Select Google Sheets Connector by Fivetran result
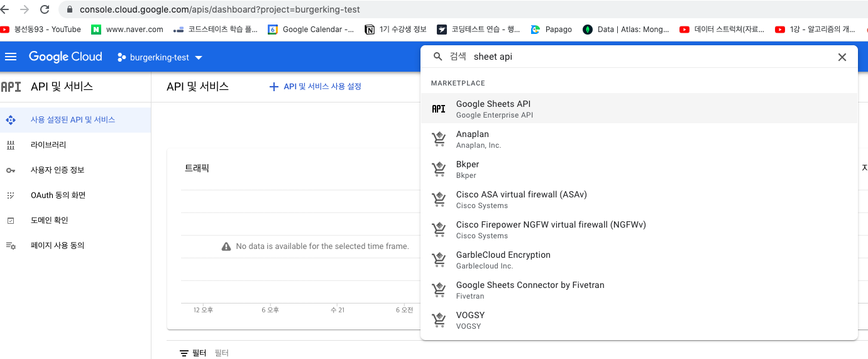The width and height of the screenshot is (868, 359). click(x=639, y=290)
